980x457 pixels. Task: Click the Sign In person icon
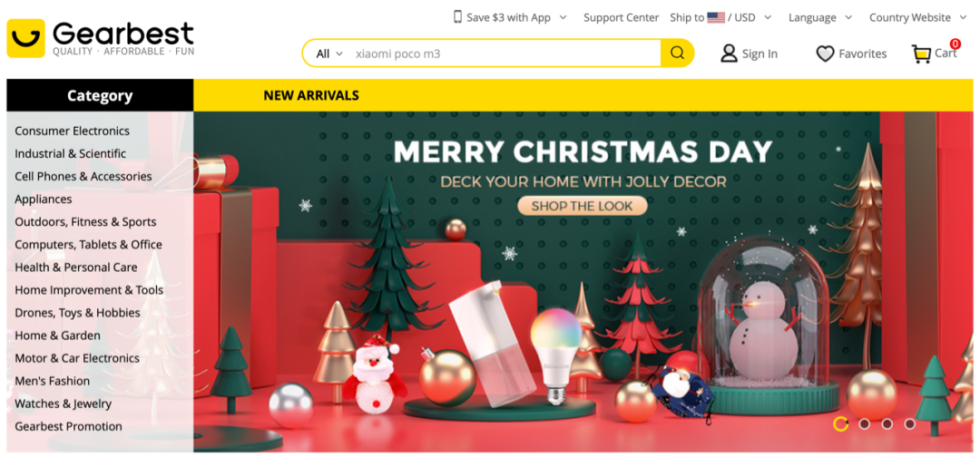coord(729,53)
